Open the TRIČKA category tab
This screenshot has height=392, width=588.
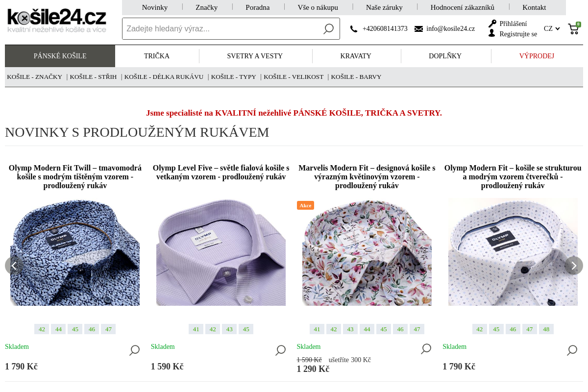coord(157,56)
